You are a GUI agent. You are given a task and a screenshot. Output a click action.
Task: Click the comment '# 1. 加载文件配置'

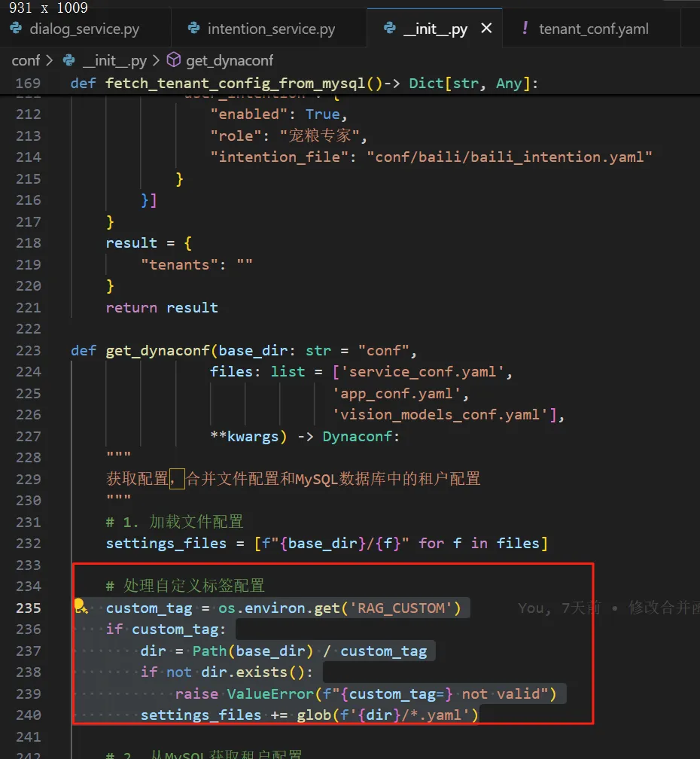pyautogui.click(x=175, y=522)
